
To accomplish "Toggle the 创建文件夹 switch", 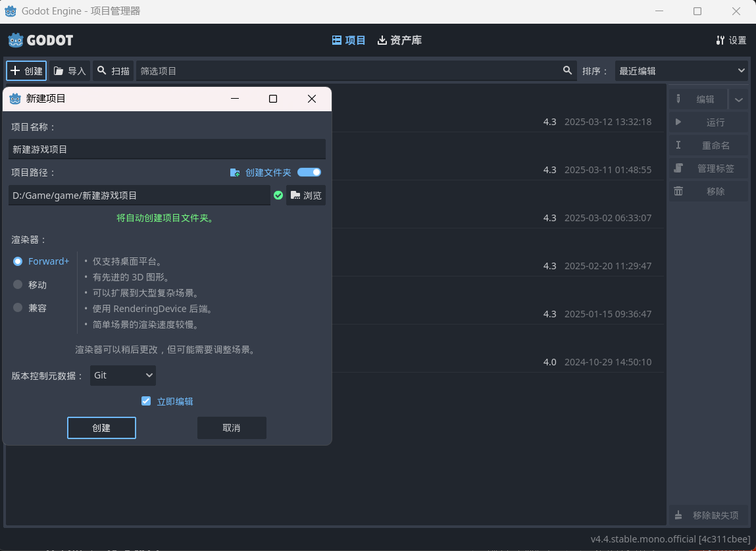I will 309,172.
